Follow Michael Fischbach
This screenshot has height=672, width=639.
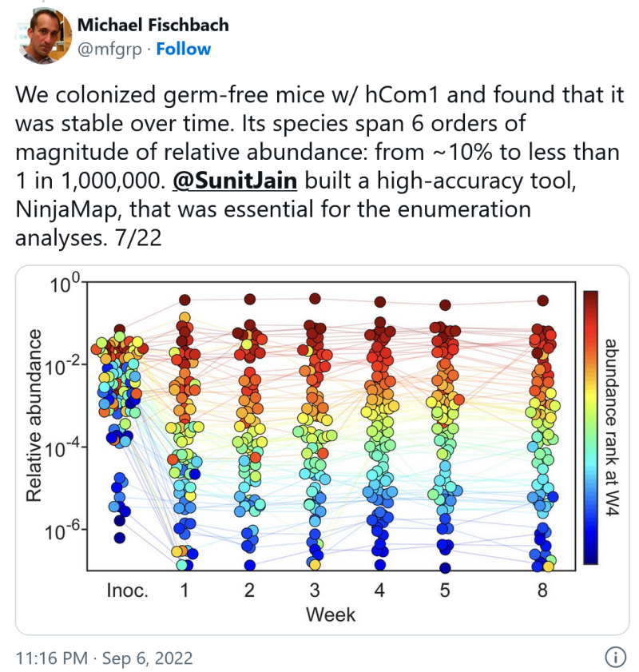pos(184,50)
